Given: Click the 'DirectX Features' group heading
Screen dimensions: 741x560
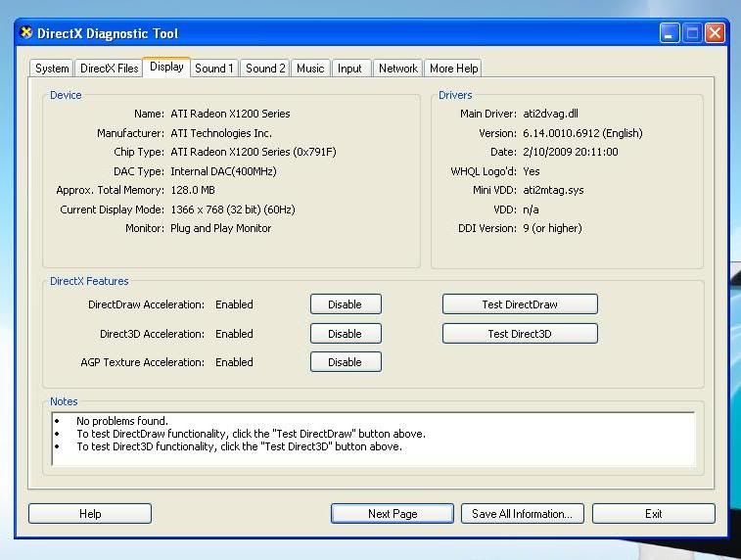Looking at the screenshot, I should click(89, 281).
